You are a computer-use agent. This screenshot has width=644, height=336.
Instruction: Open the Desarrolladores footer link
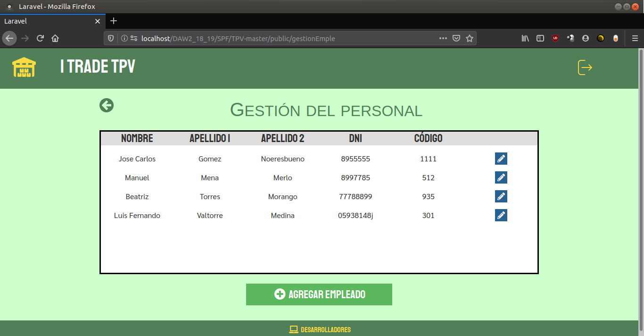(x=320, y=329)
